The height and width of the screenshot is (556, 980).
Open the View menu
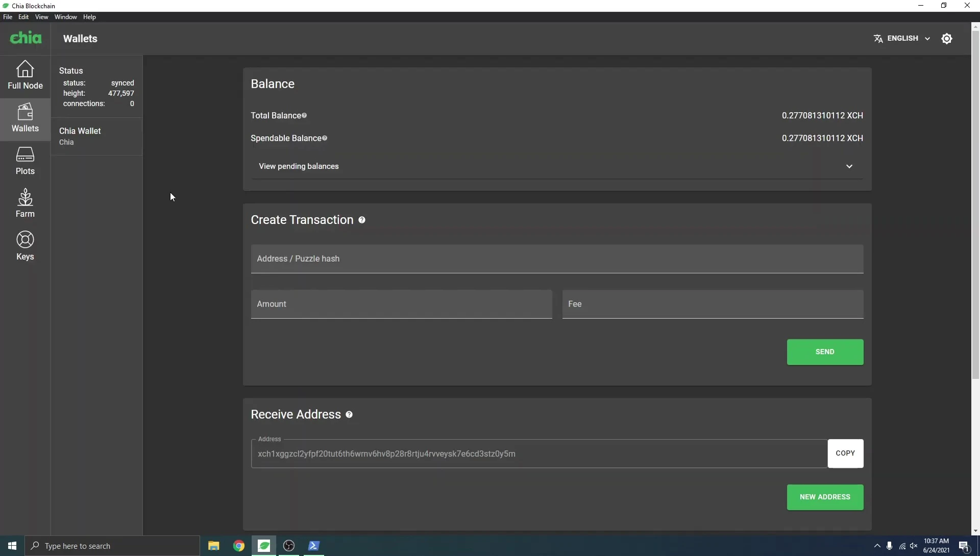pos(41,17)
